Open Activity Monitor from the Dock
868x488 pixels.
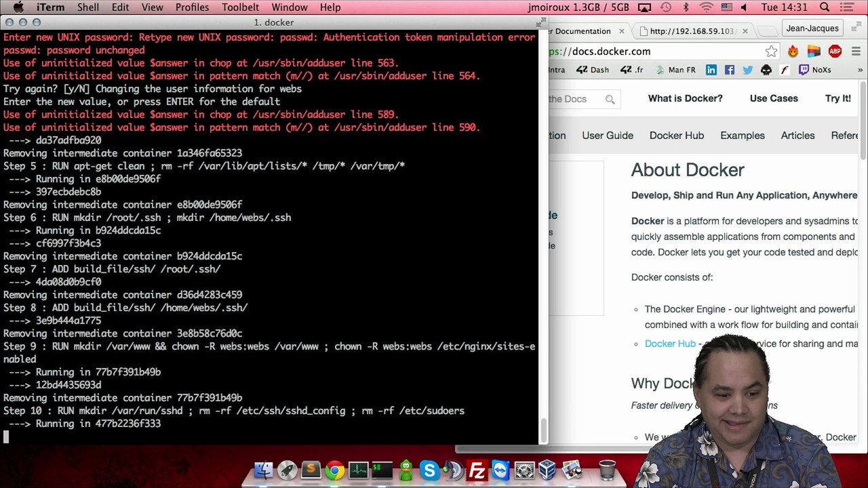(358, 470)
